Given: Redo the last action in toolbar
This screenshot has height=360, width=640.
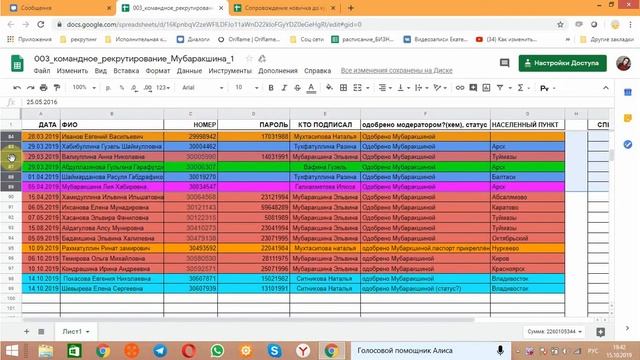Looking at the screenshot, I should tap(30, 88).
